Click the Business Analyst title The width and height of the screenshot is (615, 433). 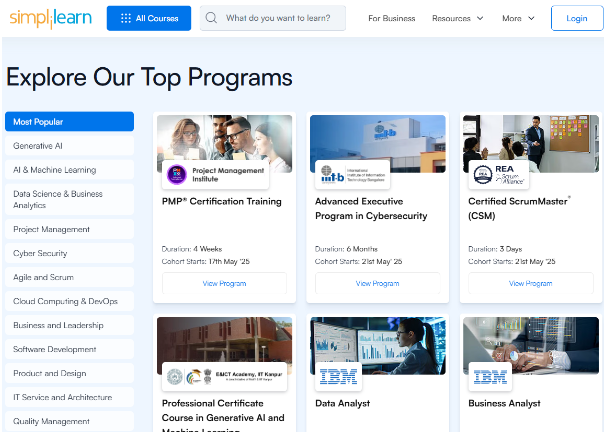pyautogui.click(x=504, y=404)
